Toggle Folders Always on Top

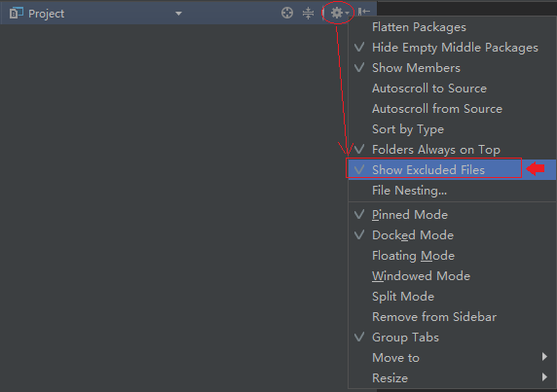click(452, 150)
